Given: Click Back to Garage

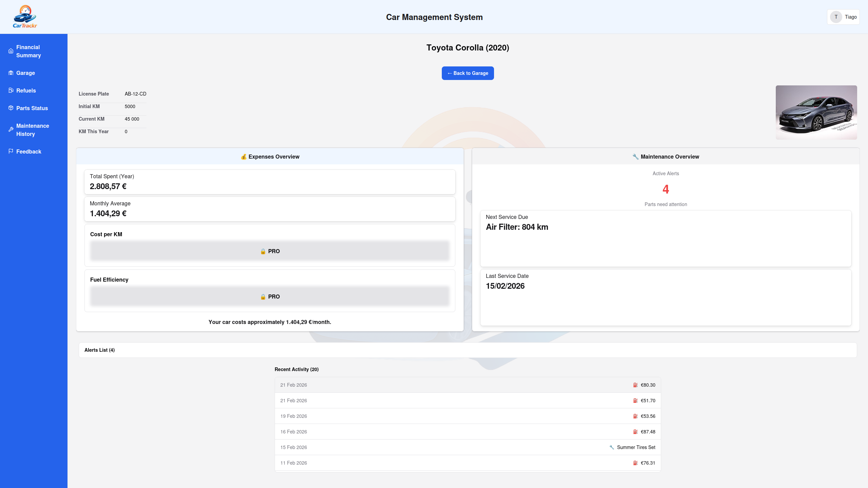Looking at the screenshot, I should coord(468,73).
